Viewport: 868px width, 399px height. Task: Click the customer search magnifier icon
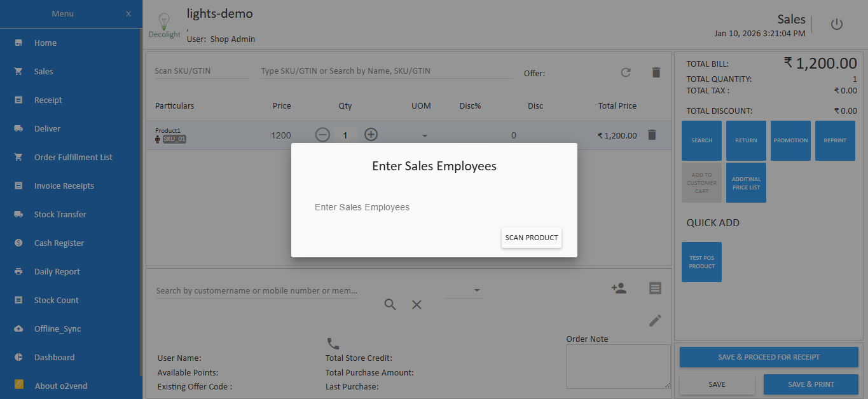coord(390,305)
